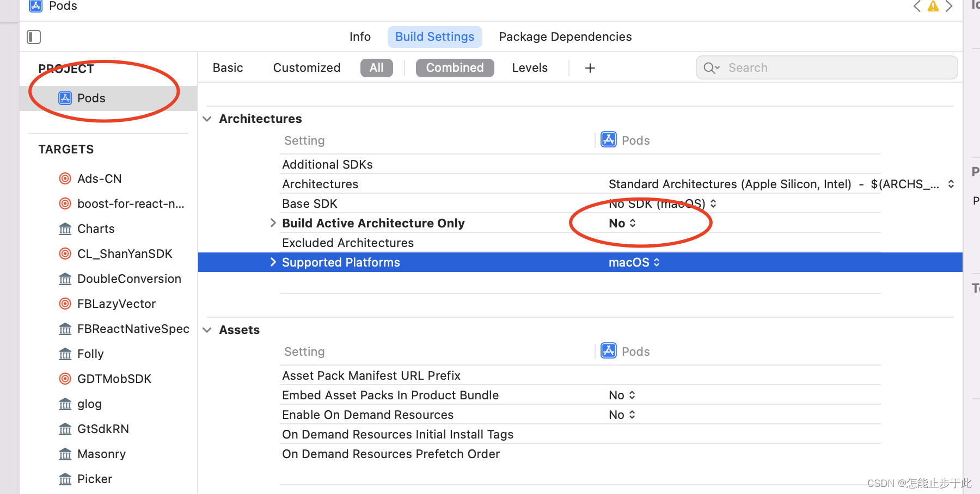This screenshot has width=980, height=494.
Task: Select Asset Pack Manifest URL Prefix row
Action: click(x=580, y=375)
